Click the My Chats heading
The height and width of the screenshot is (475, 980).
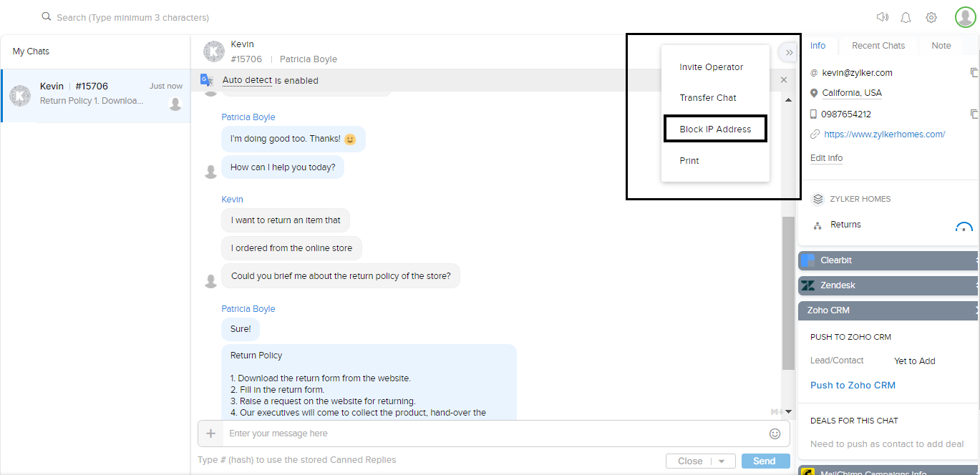31,52
